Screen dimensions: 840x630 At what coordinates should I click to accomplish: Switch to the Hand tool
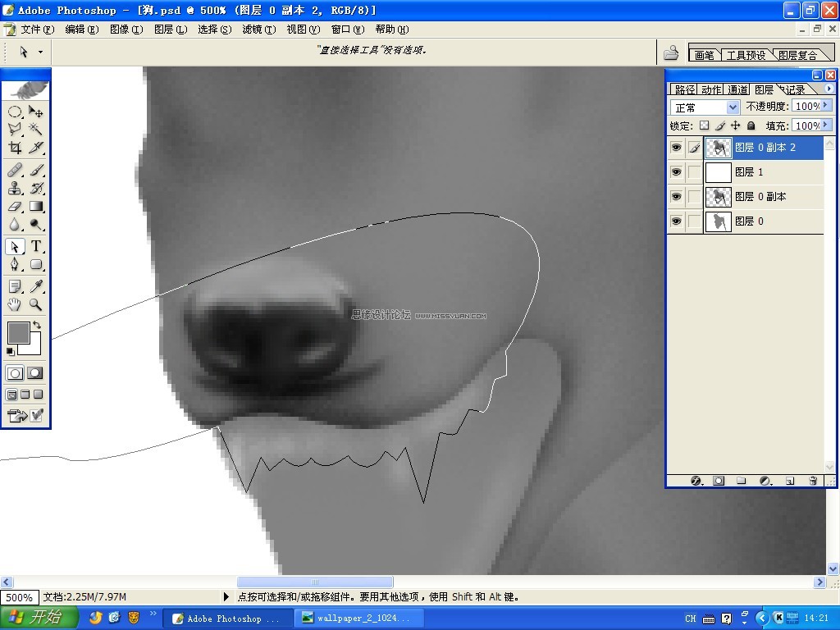(15, 304)
